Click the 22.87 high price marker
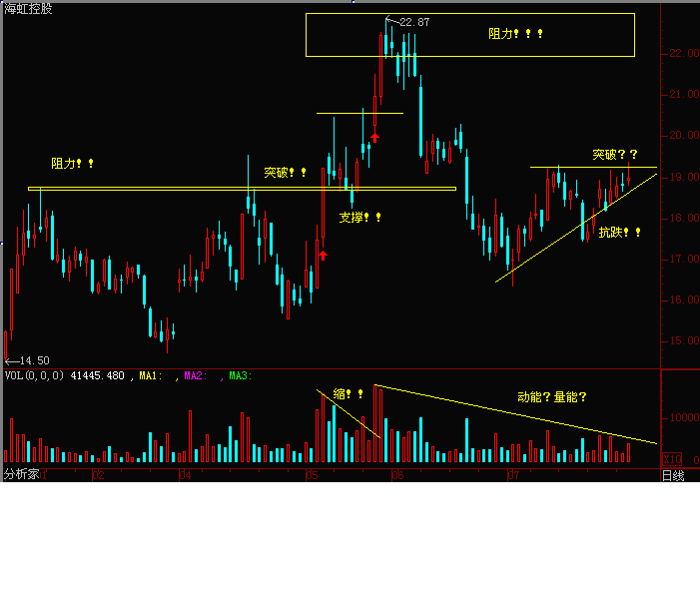The height and width of the screenshot is (592, 700). click(412, 21)
